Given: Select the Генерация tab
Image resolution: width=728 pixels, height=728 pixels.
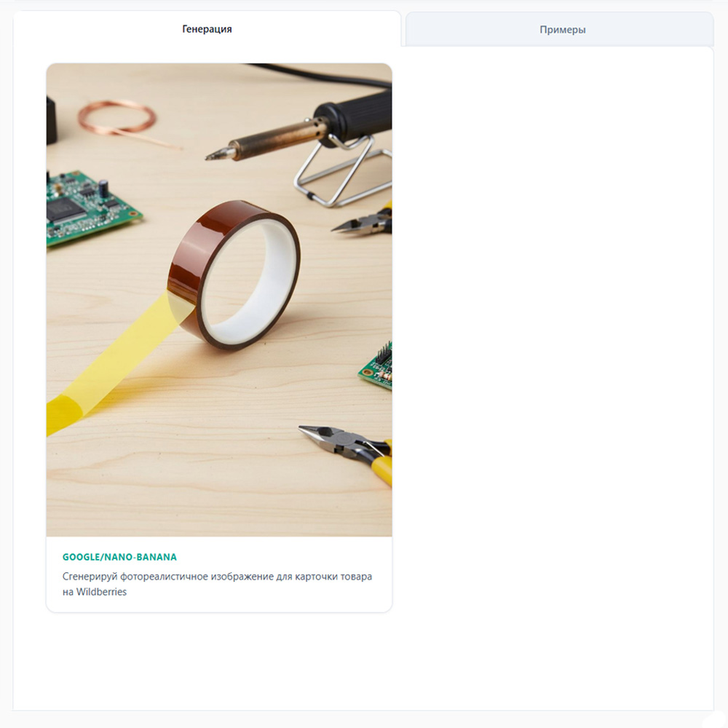Looking at the screenshot, I should (x=207, y=29).
